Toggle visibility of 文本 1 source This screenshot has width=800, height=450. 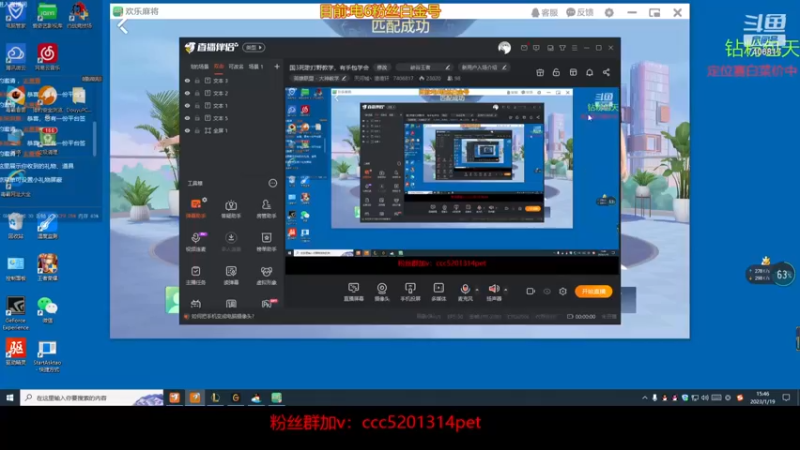pyautogui.click(x=187, y=106)
